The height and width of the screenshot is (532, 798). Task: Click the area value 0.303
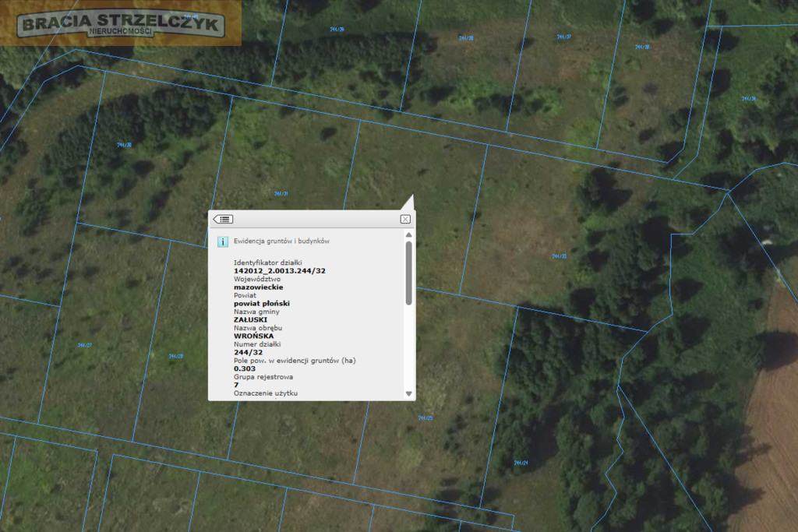coord(244,368)
